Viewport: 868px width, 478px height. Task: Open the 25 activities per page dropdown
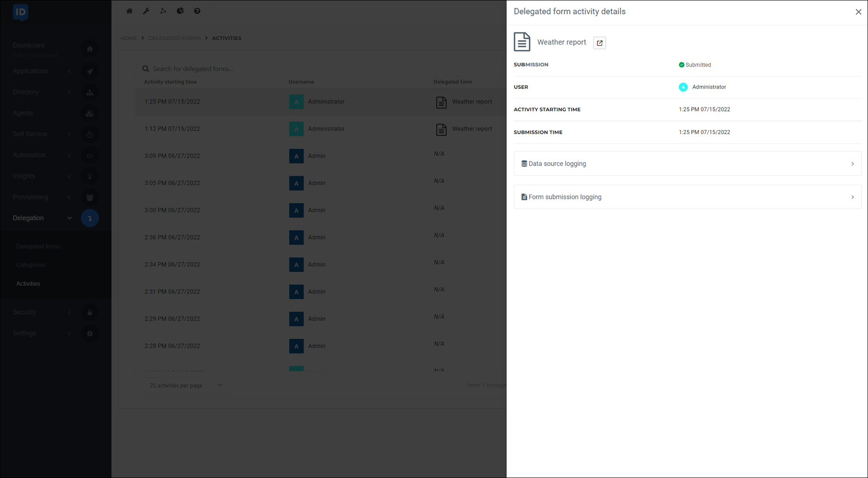click(185, 385)
